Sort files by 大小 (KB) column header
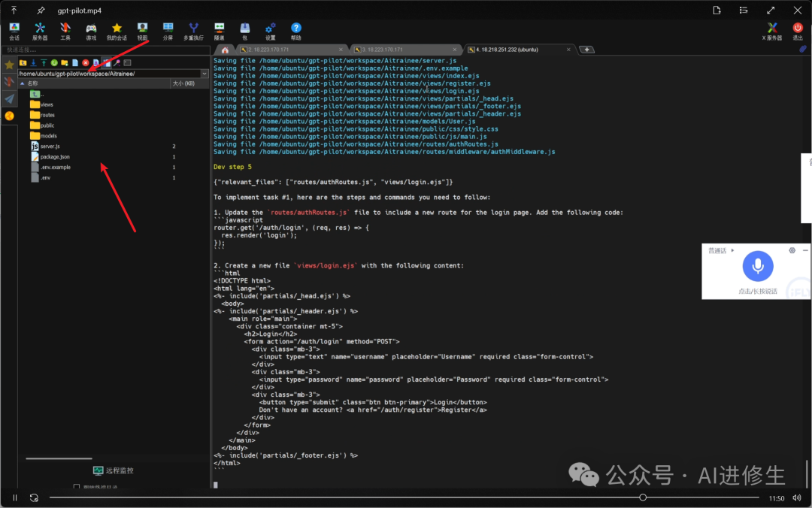The width and height of the screenshot is (812, 508). click(x=189, y=83)
